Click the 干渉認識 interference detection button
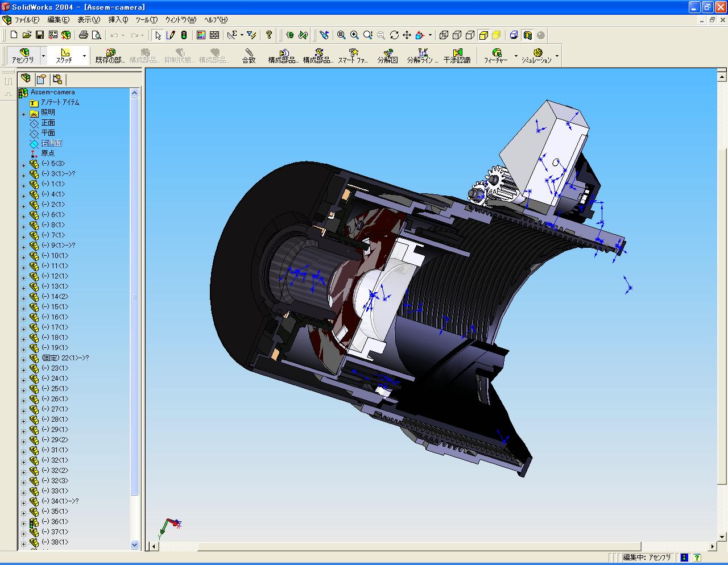The image size is (728, 565). tap(457, 56)
